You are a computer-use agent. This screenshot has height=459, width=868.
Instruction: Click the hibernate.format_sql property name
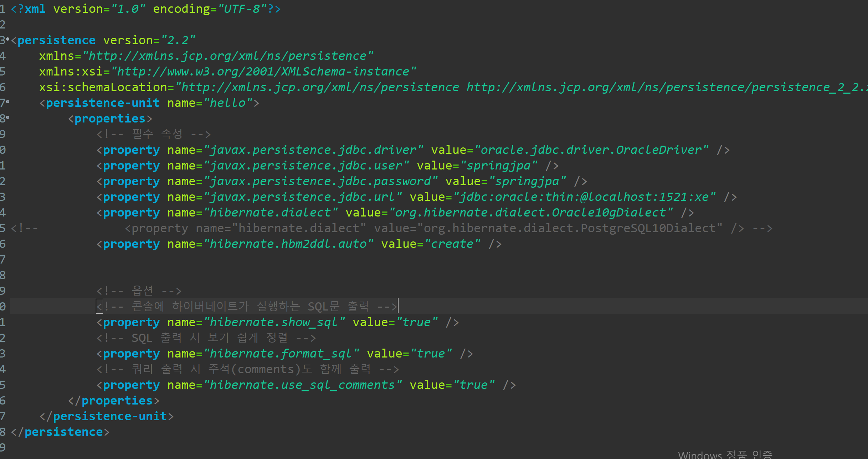coord(281,354)
